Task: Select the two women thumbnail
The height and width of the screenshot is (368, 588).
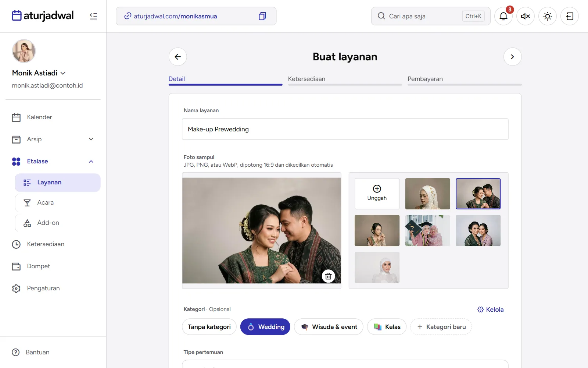Action: (x=478, y=230)
